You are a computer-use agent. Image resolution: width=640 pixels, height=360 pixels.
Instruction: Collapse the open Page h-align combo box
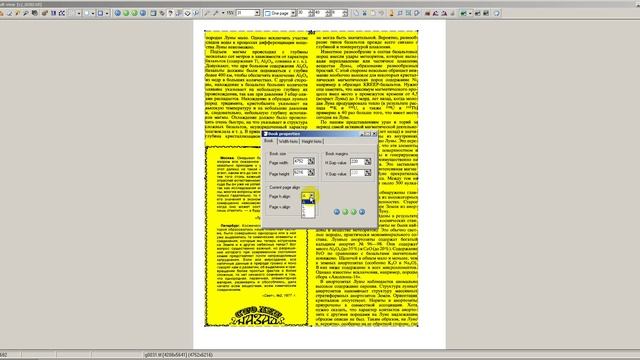[x=311, y=196]
